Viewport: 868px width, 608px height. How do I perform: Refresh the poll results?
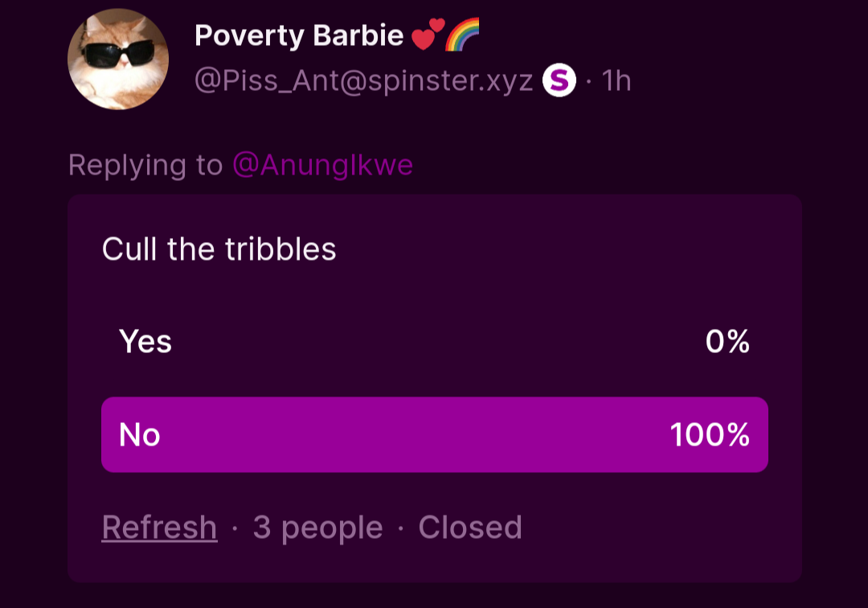[x=159, y=528]
